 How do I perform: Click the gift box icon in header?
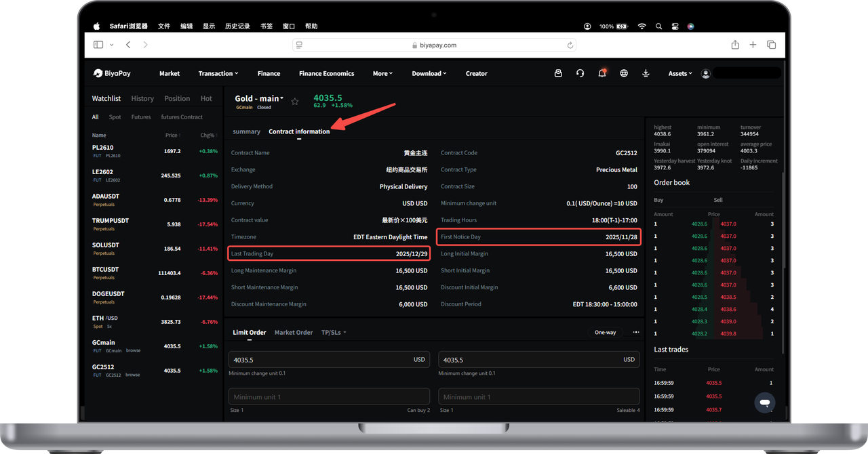pos(558,73)
